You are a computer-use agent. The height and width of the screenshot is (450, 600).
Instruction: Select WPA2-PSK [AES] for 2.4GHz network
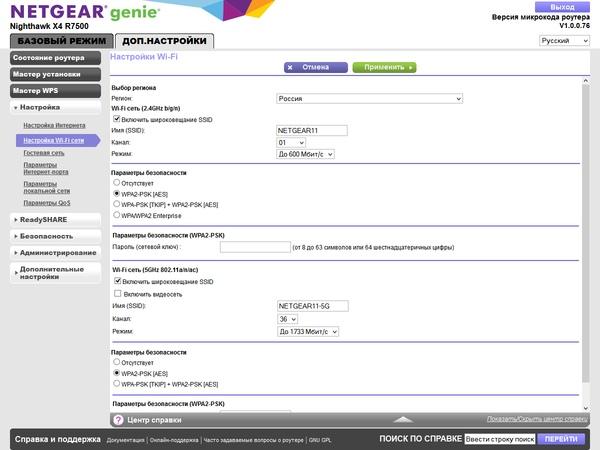(117, 194)
